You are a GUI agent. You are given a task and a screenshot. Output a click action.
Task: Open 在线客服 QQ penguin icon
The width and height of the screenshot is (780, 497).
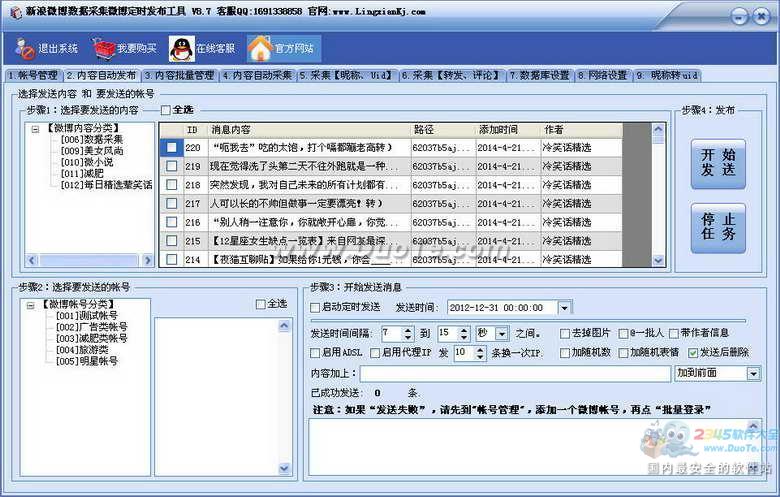pos(182,49)
